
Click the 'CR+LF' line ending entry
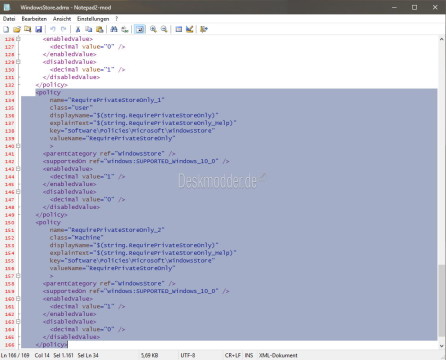click(x=232, y=355)
